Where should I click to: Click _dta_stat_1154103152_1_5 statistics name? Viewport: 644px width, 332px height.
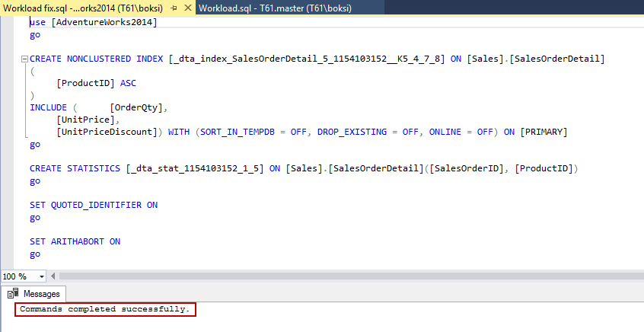pyautogui.click(x=195, y=168)
